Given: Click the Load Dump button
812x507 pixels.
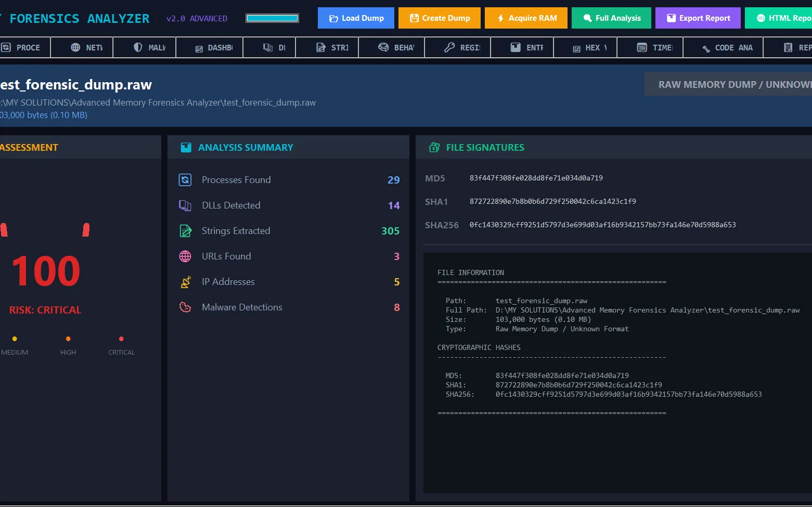Looking at the screenshot, I should point(356,18).
